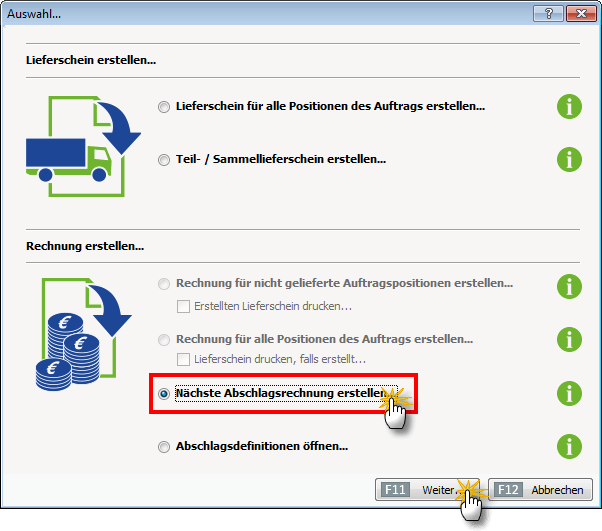Screen dimensions: 602x531
Task: Click the F12 Abbrechen button
Action: pos(540,490)
